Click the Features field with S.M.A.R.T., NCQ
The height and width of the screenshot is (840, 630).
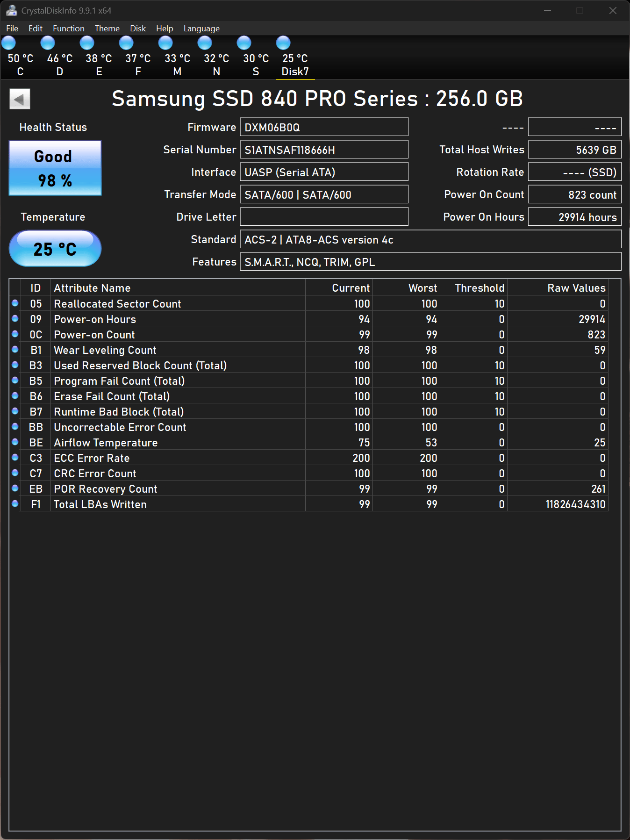pos(431,262)
